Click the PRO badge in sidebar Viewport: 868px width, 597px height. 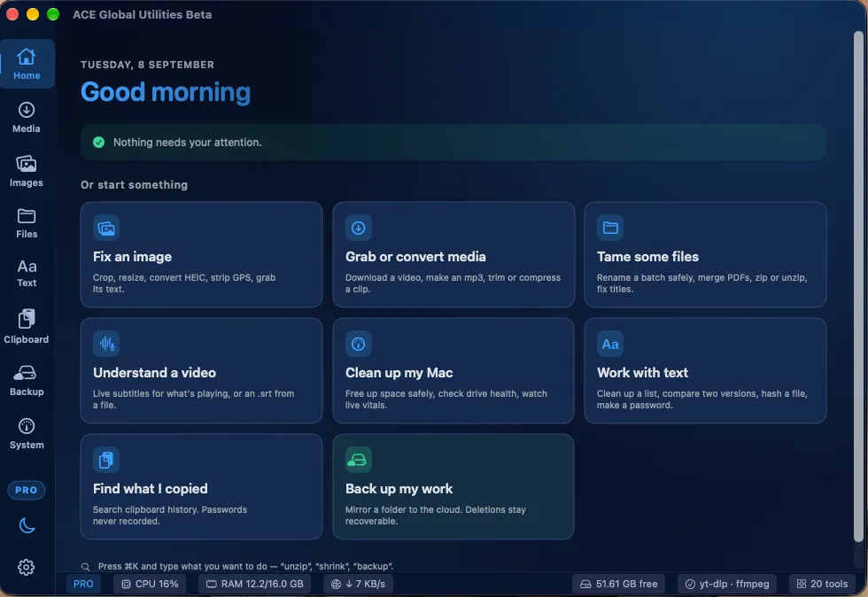tap(26, 490)
